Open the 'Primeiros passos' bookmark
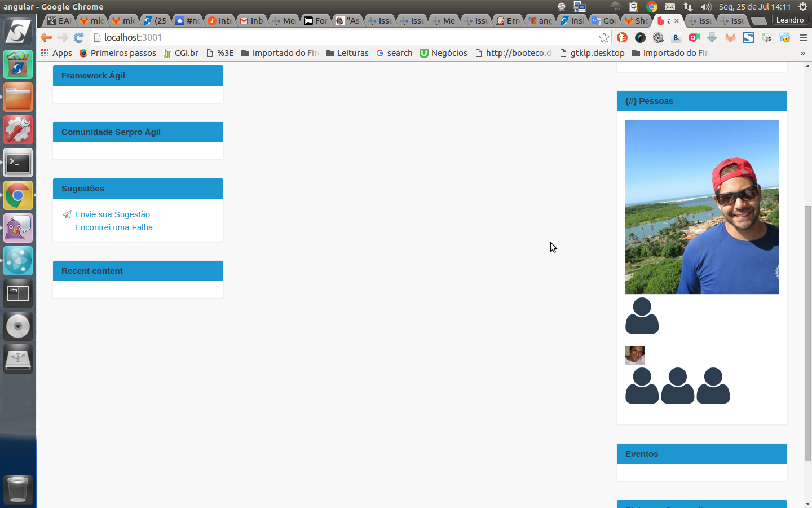Image resolution: width=812 pixels, height=508 pixels. [x=117, y=53]
